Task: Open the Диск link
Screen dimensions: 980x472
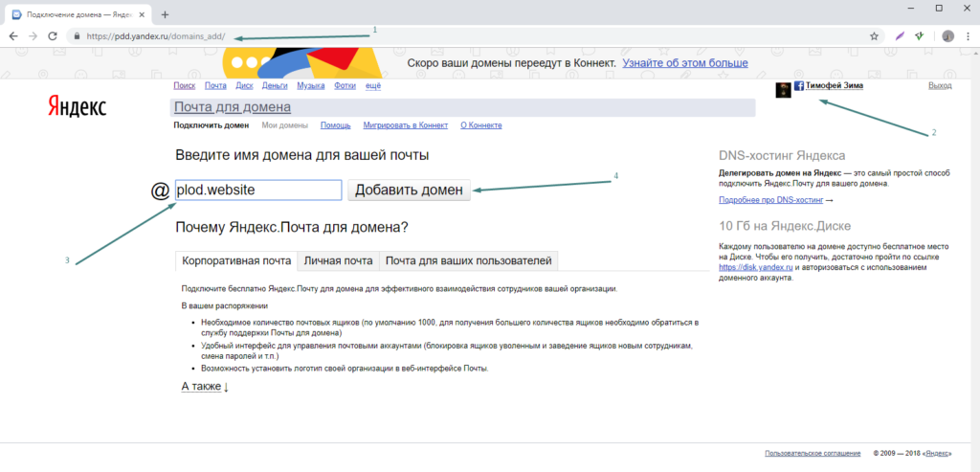Action: pos(244,85)
